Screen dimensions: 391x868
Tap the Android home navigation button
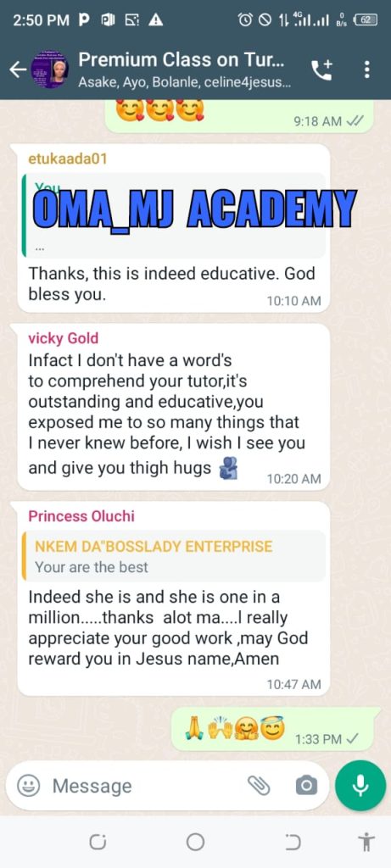[x=195, y=842]
